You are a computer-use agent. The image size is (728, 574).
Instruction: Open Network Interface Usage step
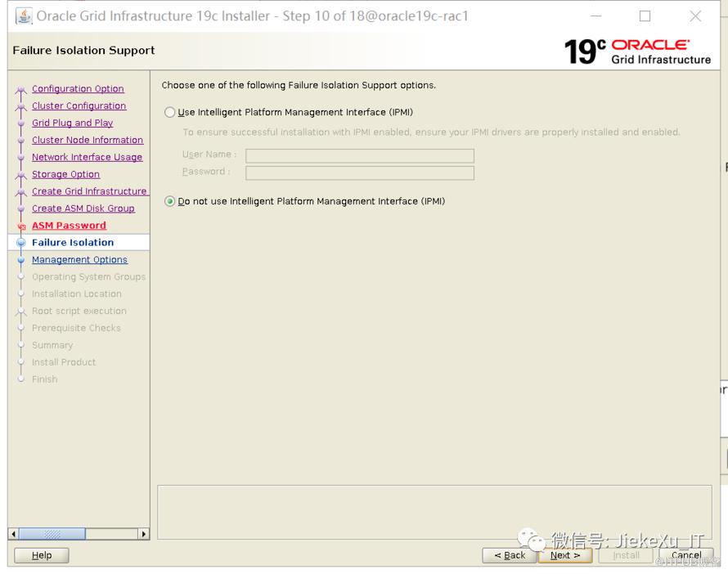[87, 158]
